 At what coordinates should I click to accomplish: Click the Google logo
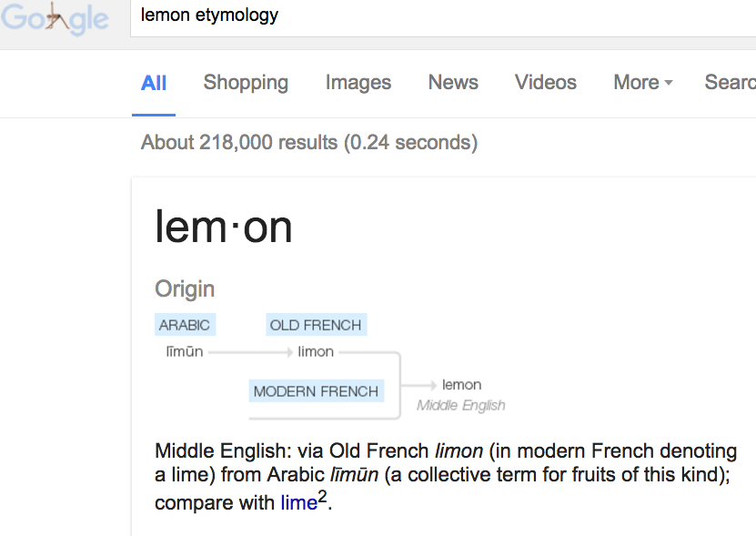pyautogui.click(x=56, y=18)
